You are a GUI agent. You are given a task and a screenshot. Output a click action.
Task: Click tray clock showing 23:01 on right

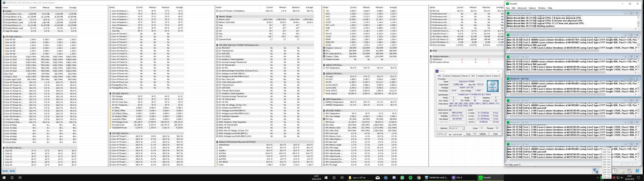[629, 178]
